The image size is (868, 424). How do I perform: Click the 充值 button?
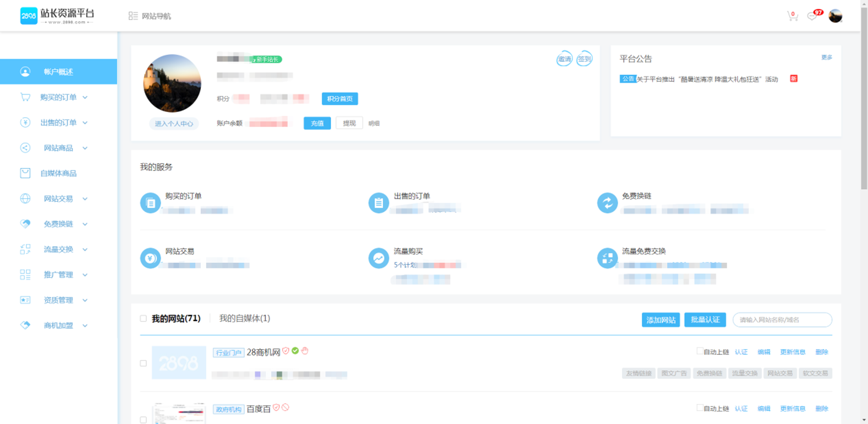point(317,123)
